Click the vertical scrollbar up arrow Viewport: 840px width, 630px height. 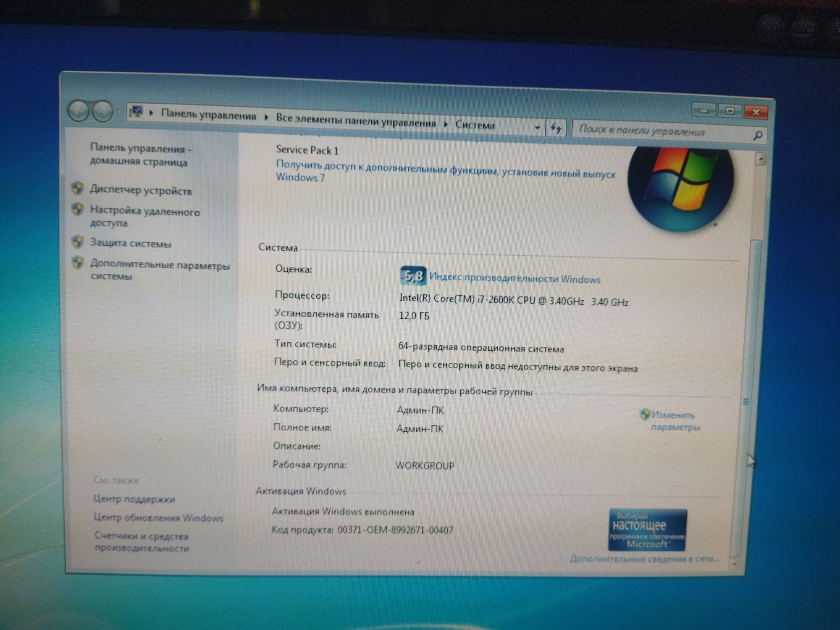(x=761, y=160)
